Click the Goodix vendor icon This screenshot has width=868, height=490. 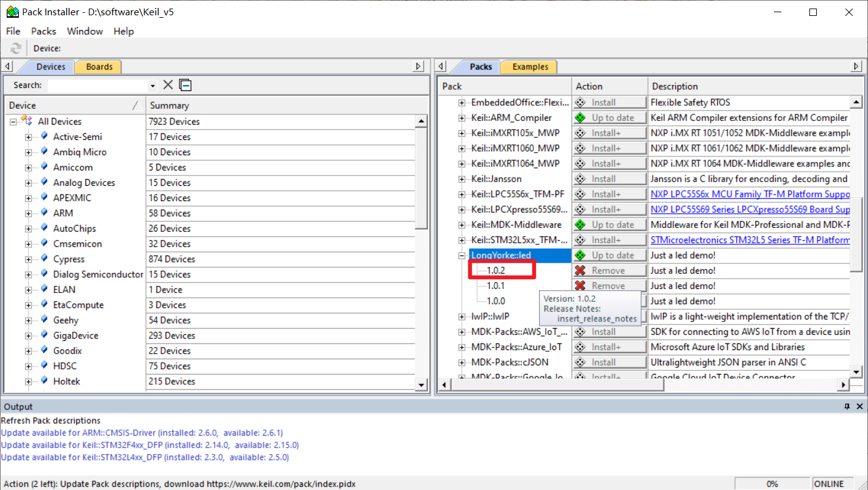[44, 350]
